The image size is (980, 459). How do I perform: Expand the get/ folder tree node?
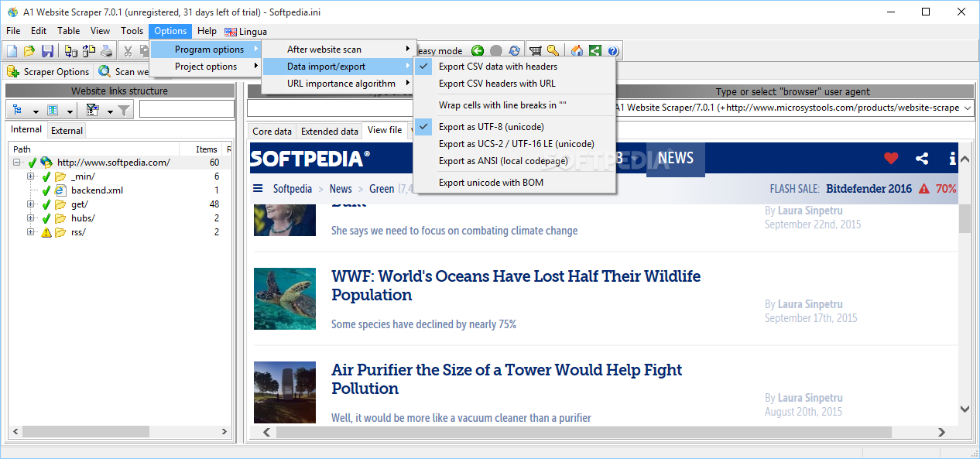(31, 204)
